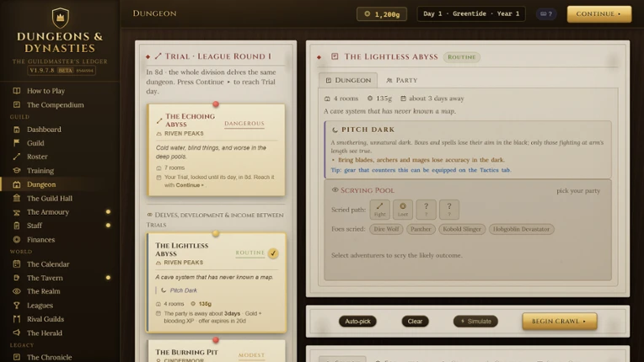Switch to the Dungeon tab
This screenshot has height=362, width=644.
coord(348,80)
